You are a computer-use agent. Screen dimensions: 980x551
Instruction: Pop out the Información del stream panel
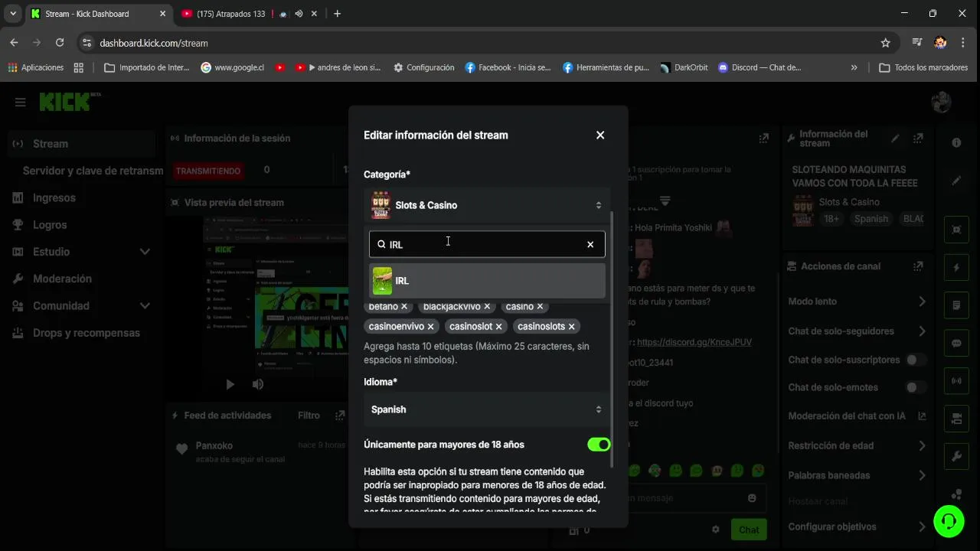click(x=919, y=139)
